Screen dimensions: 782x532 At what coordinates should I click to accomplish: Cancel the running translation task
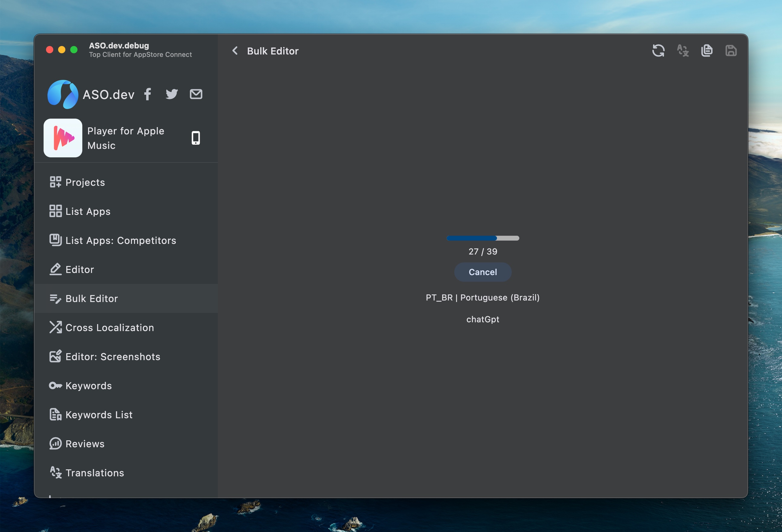click(482, 272)
